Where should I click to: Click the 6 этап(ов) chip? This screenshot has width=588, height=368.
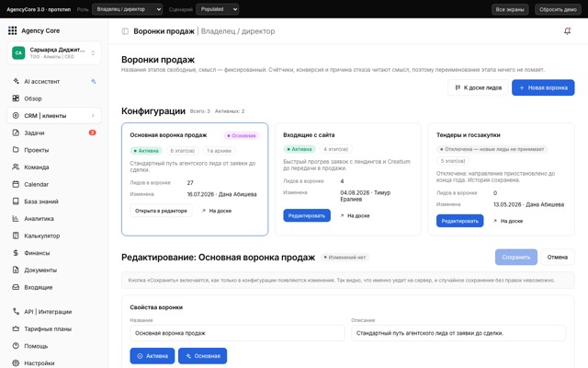coord(182,151)
